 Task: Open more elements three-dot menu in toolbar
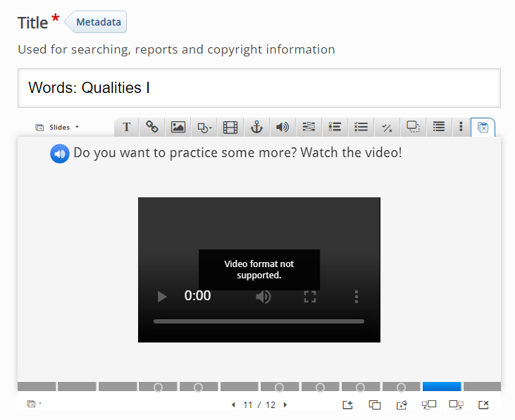[461, 127]
